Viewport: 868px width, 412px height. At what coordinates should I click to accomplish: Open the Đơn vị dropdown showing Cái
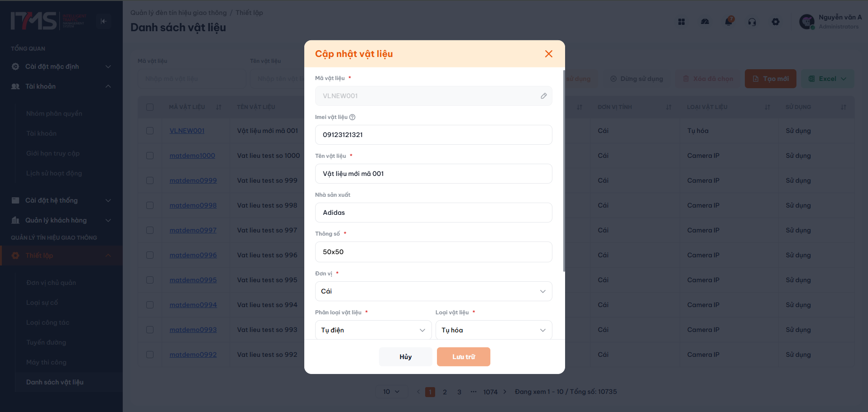coord(433,291)
